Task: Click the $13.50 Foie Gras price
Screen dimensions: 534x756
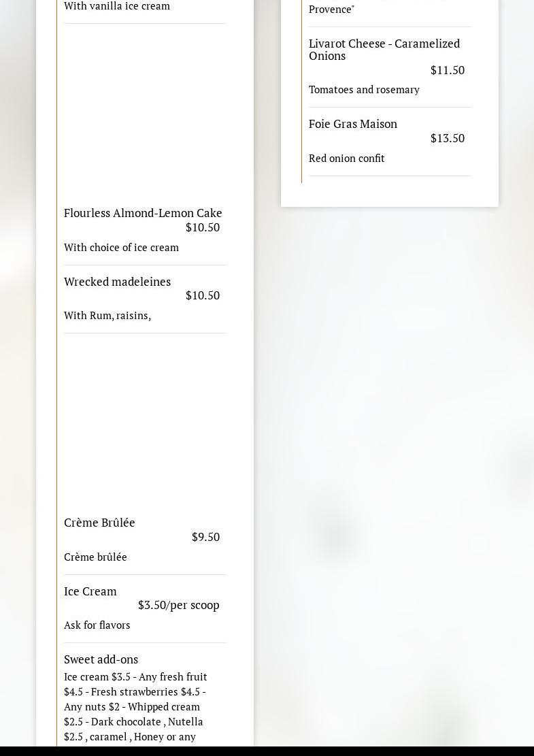Action: 447,138
